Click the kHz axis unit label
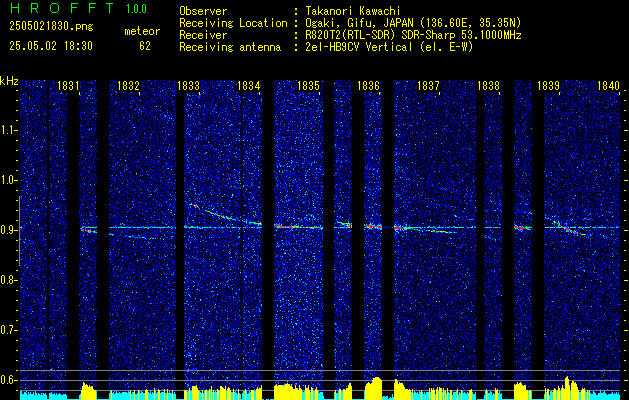 pyautogui.click(x=9, y=81)
